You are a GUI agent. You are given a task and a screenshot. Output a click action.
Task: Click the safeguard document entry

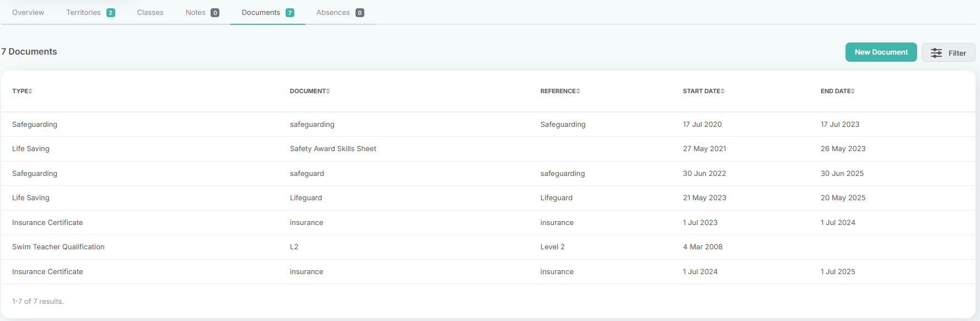click(307, 173)
